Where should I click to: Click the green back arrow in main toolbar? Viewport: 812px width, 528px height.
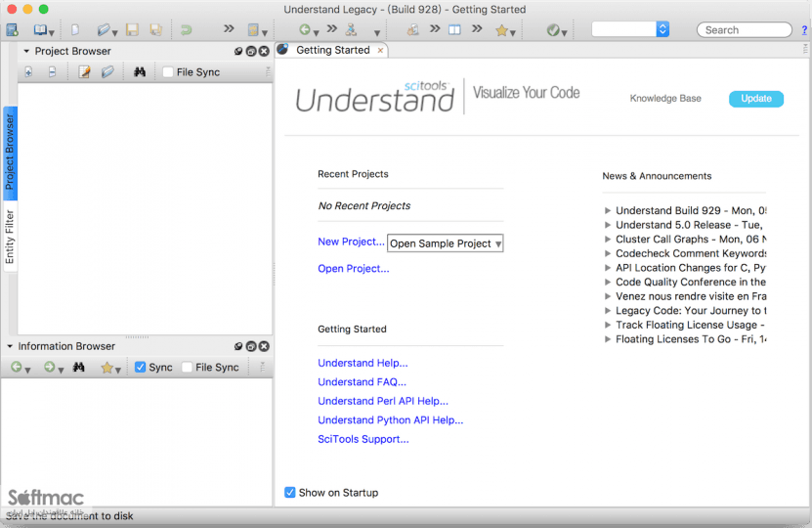pyautogui.click(x=305, y=30)
